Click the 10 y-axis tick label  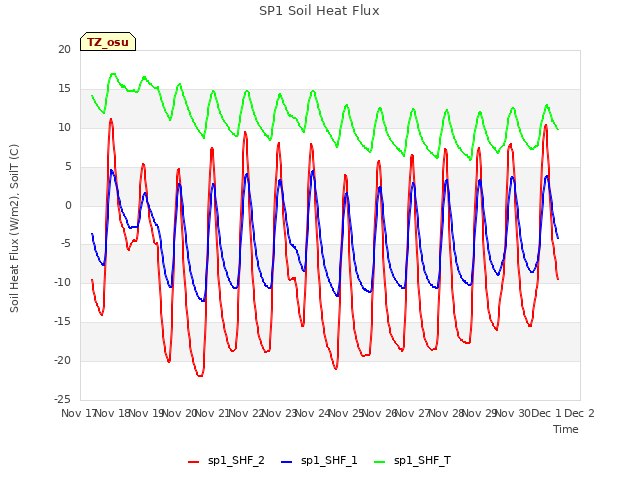pos(64,127)
